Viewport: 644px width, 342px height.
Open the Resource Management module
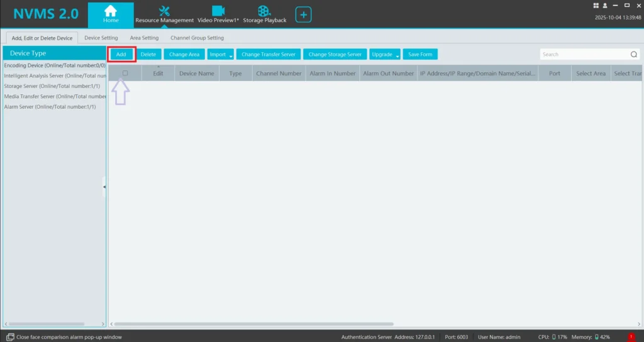[165, 14]
